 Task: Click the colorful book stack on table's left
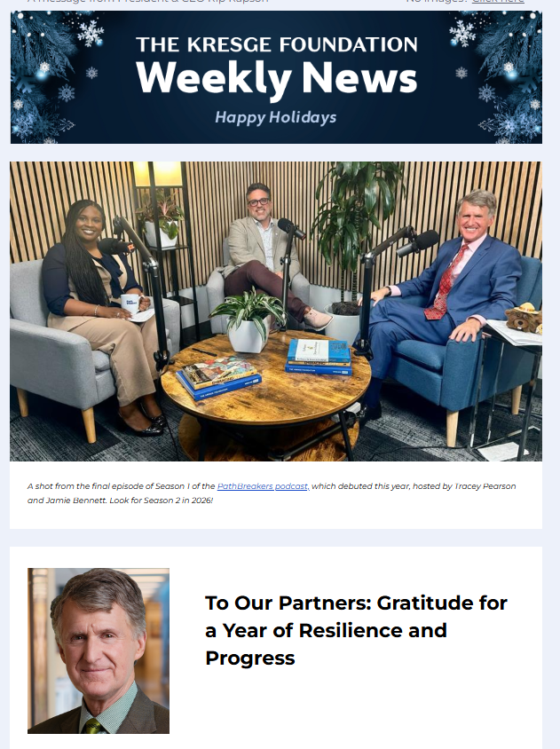pos(219,377)
